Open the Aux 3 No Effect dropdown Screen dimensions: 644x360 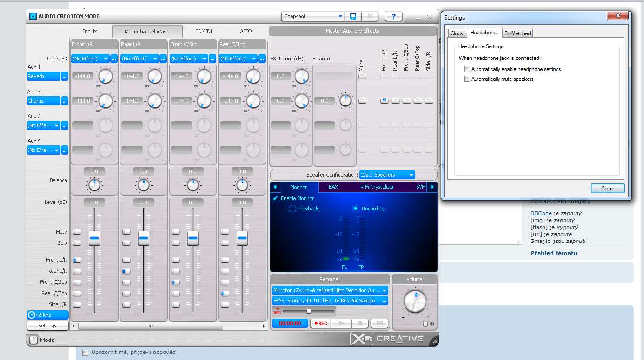pyautogui.click(x=44, y=125)
